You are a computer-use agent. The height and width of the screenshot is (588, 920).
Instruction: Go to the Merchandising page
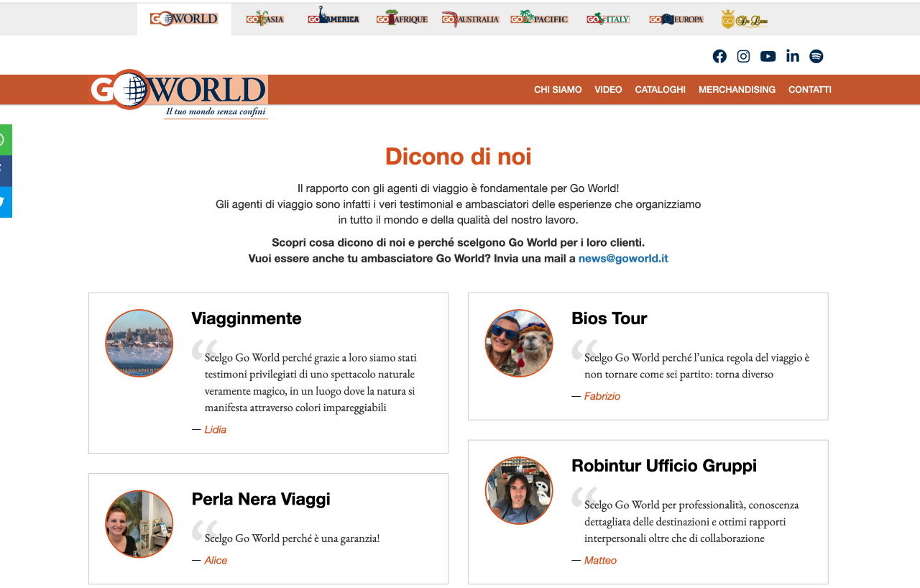737,90
